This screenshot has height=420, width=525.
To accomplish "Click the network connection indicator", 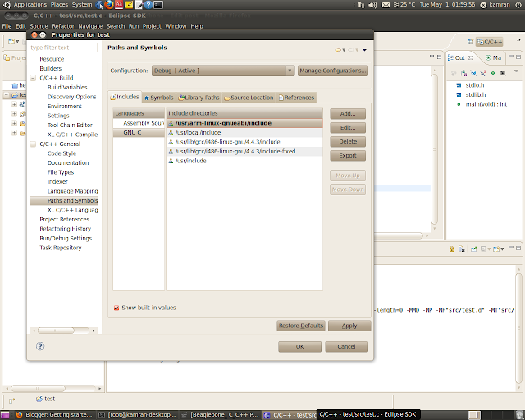I will [x=361, y=5].
